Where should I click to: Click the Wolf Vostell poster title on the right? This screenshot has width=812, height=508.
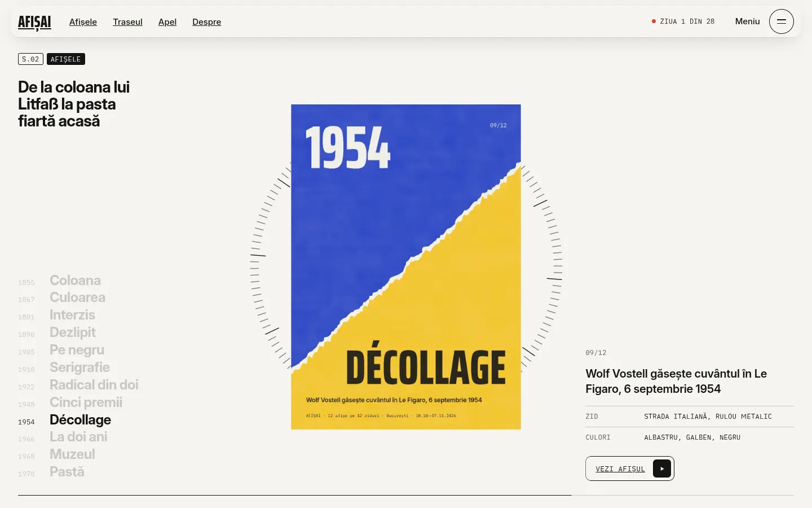676,381
